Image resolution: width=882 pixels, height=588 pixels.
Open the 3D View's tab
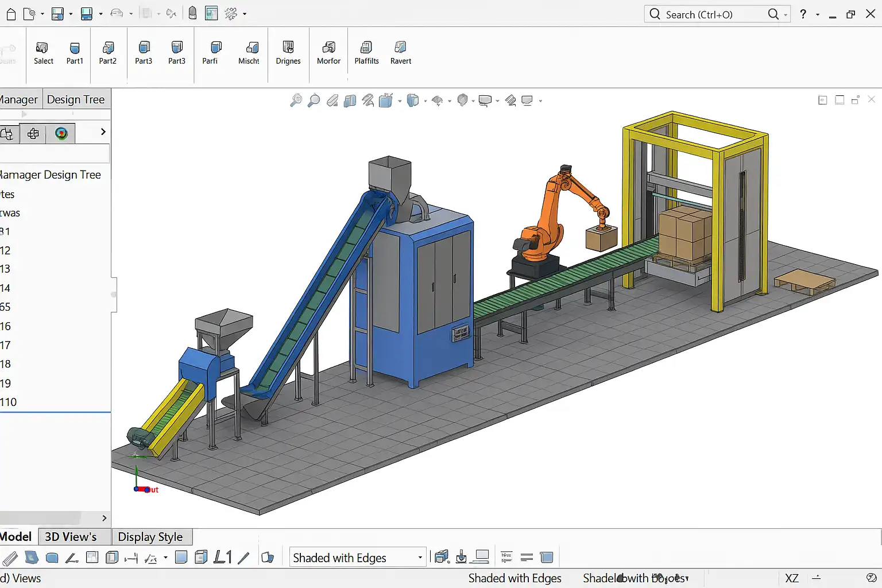tap(71, 537)
